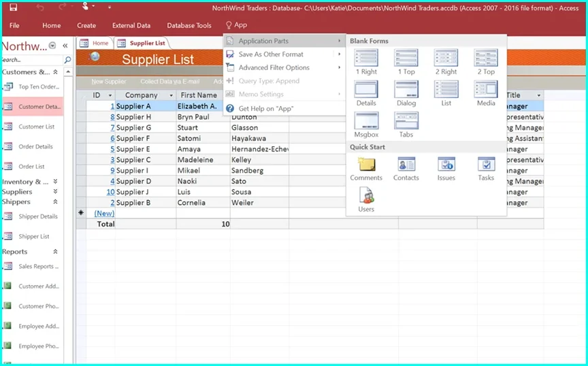The height and width of the screenshot is (366, 588).
Task: Open the Shipper List form in navigation
Action: click(34, 237)
